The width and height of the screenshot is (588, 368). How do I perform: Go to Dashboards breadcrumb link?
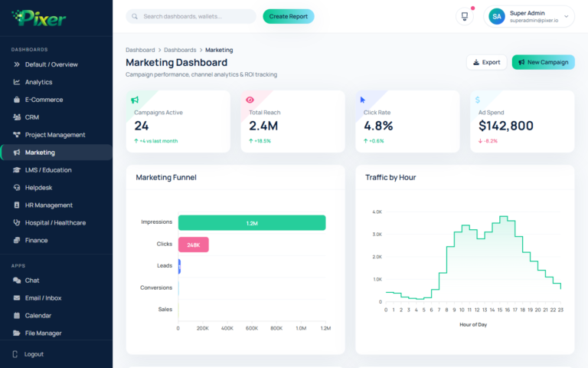(x=180, y=50)
